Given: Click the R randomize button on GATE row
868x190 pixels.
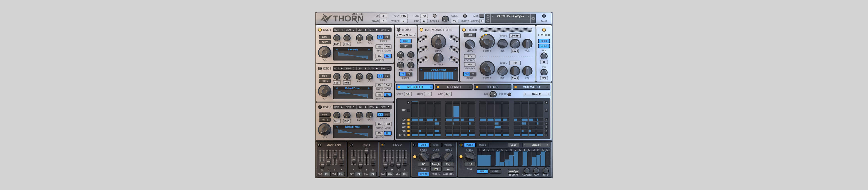Looking at the screenshot, I should 546,135.
